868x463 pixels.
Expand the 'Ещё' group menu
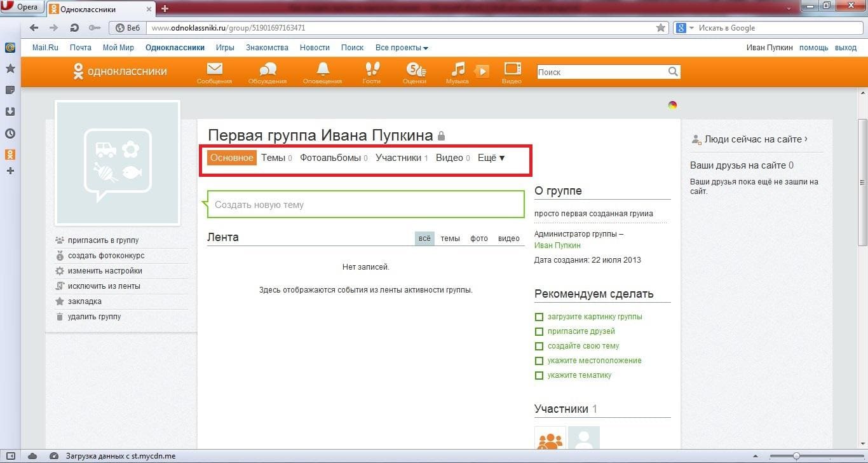491,158
